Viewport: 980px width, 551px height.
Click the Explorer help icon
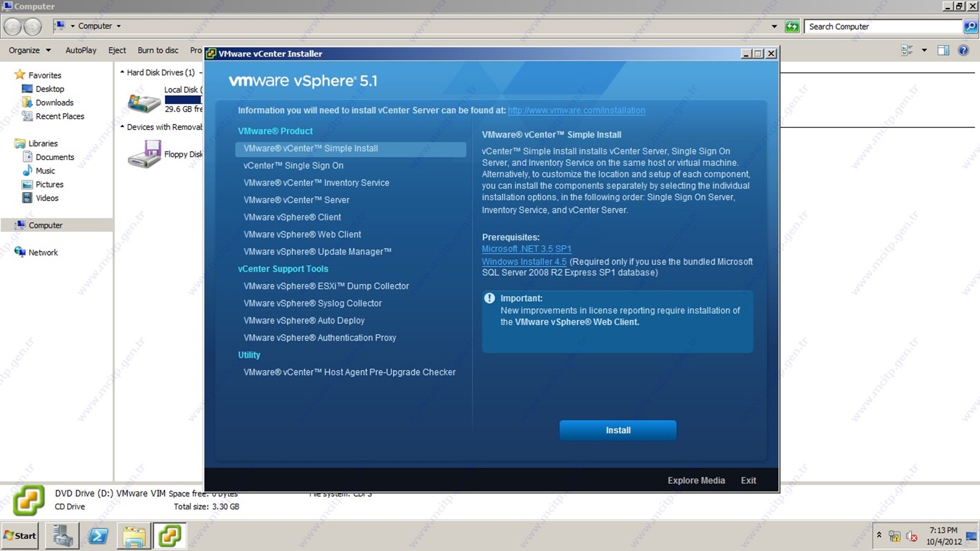pyautogui.click(x=963, y=51)
